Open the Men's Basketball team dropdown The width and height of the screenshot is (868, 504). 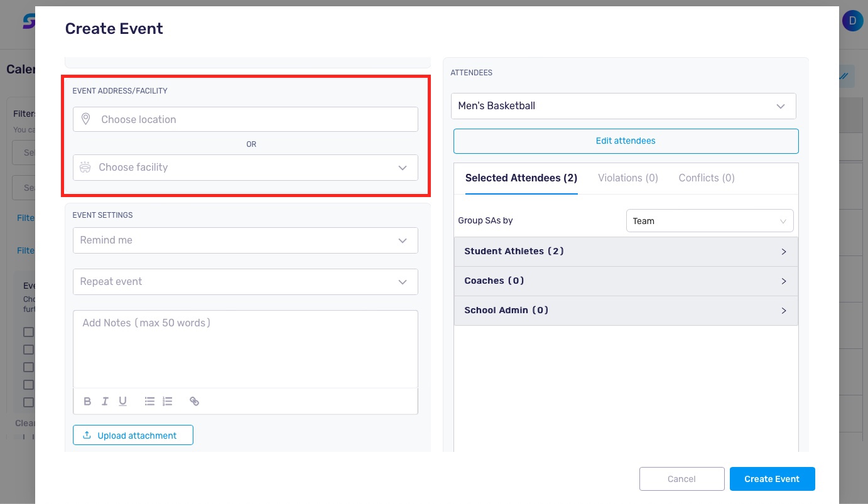click(624, 106)
